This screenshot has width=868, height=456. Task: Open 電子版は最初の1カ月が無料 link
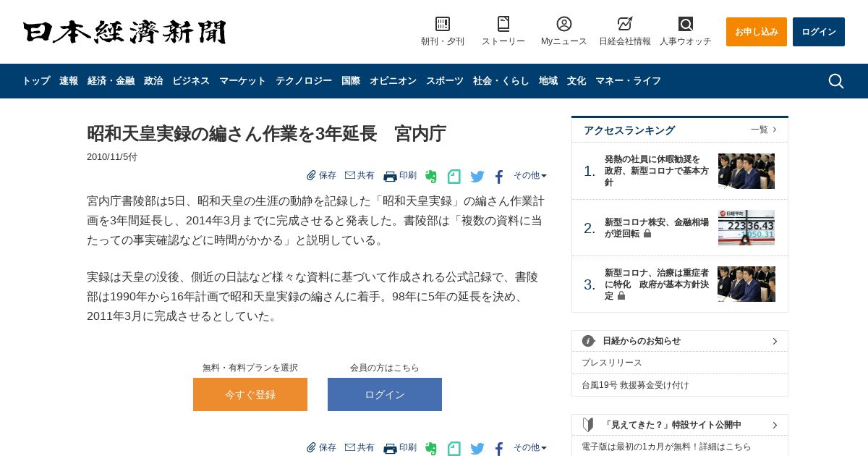click(666, 447)
